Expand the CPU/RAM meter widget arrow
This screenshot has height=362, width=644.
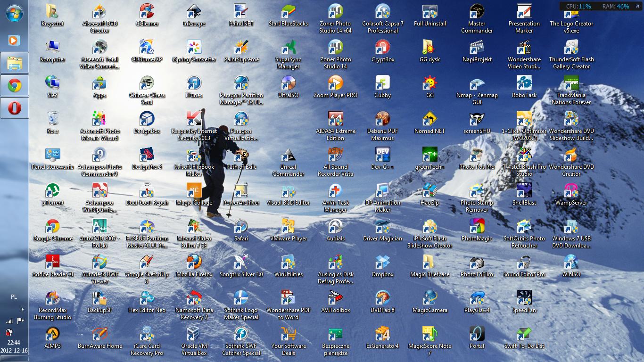coord(637,7)
